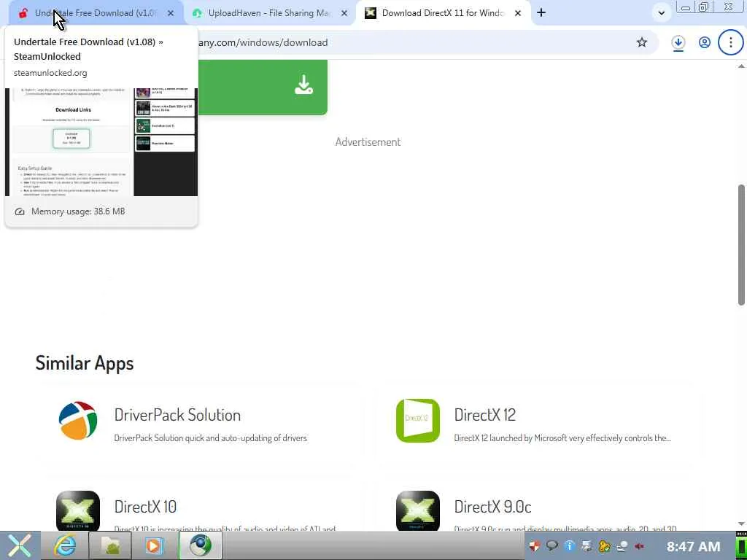Launch Internet Explorer from the taskbar
The width and height of the screenshot is (747, 560).
point(64,545)
